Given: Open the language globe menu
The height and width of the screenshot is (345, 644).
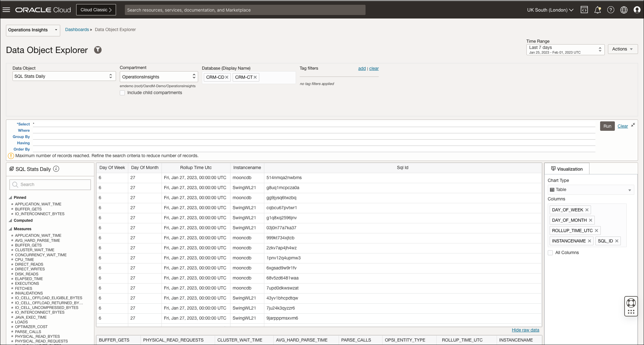Looking at the screenshot, I should 624,10.
